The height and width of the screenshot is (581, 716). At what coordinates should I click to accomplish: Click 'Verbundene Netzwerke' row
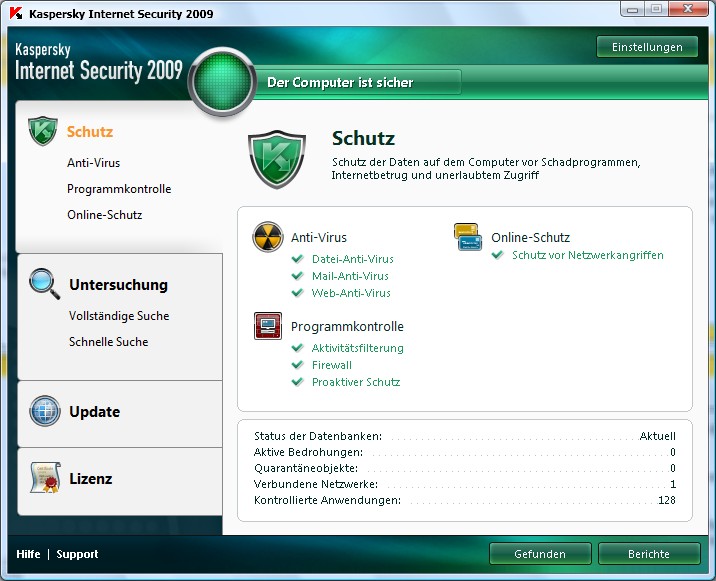click(464, 484)
